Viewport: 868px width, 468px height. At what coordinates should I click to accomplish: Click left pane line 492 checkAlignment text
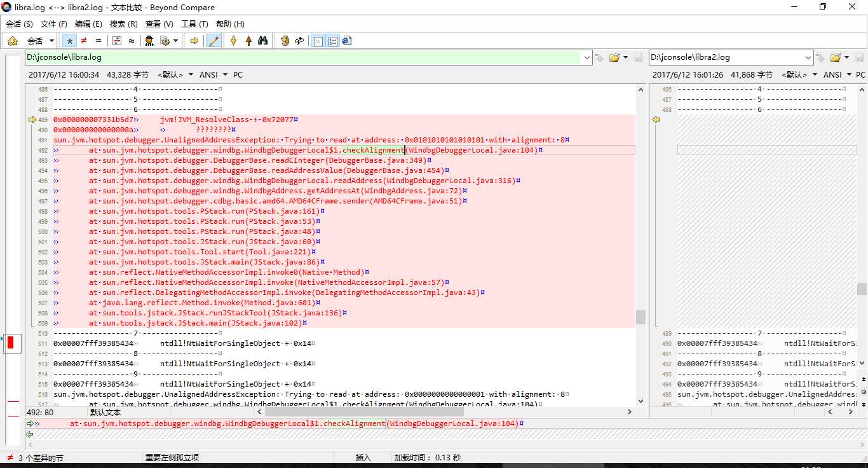373,150
